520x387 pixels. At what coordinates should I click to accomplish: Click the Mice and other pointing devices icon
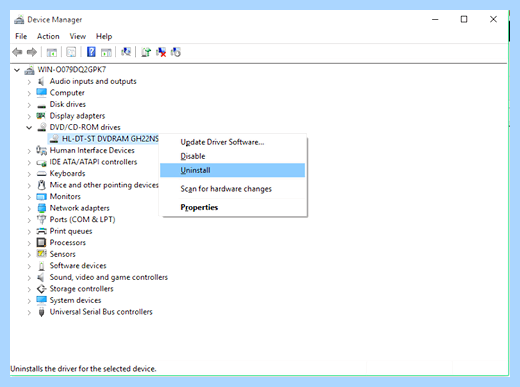click(41, 185)
